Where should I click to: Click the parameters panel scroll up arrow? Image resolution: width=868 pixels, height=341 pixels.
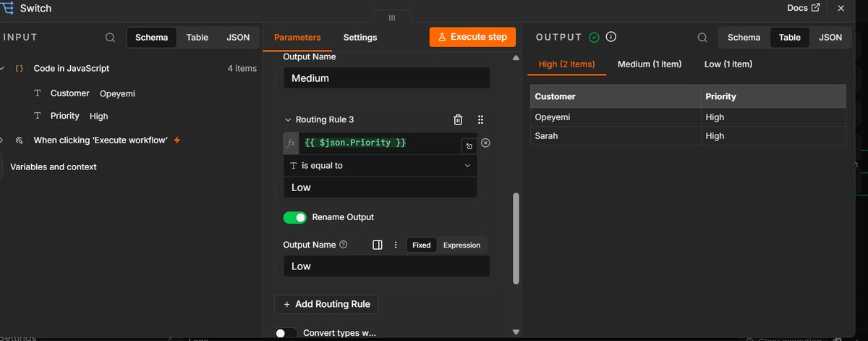pos(516,57)
